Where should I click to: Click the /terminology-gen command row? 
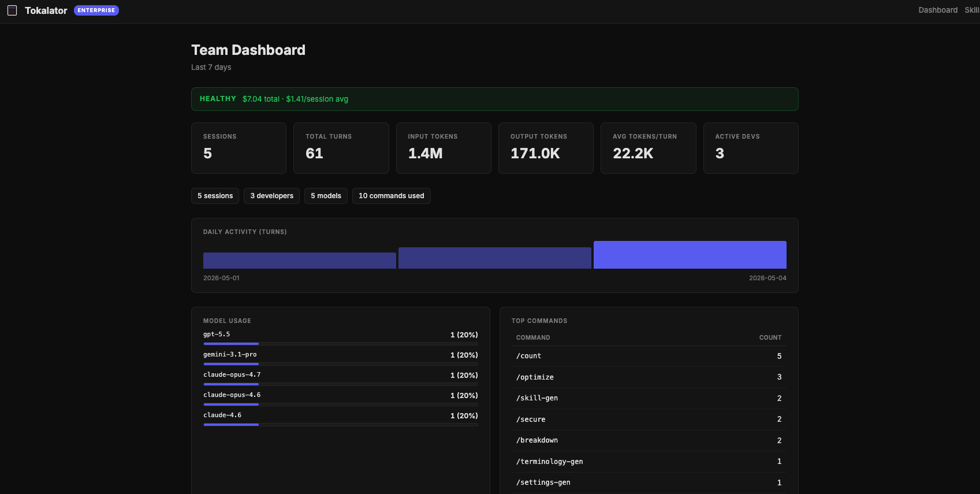pyautogui.click(x=649, y=462)
